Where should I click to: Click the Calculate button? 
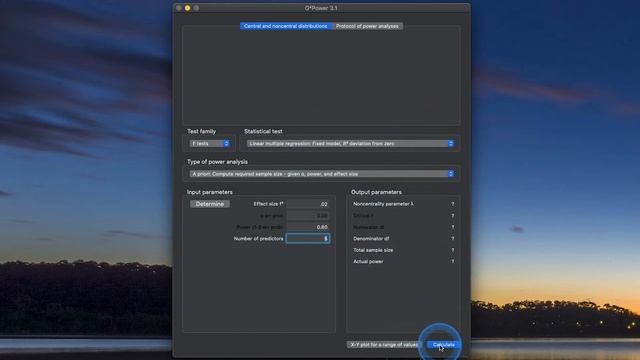444,345
